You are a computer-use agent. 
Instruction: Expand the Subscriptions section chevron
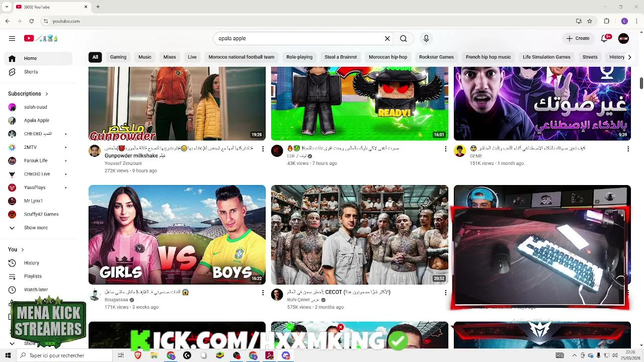point(47,94)
